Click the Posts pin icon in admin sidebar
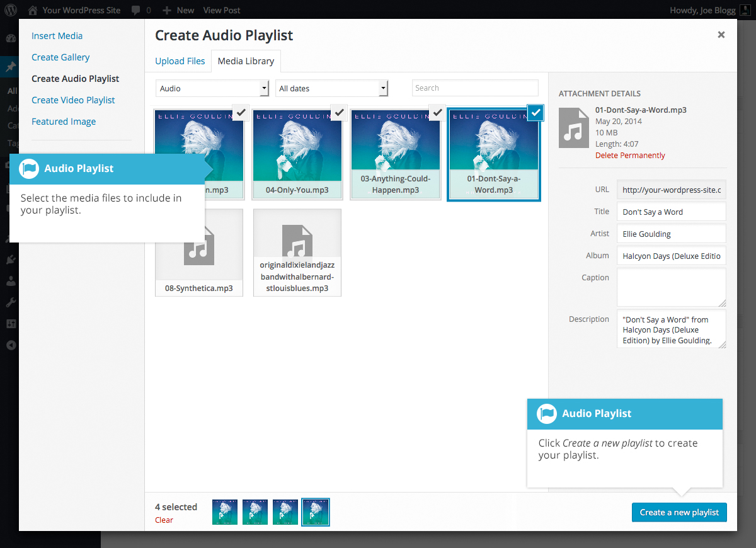The image size is (756, 548). click(11, 67)
